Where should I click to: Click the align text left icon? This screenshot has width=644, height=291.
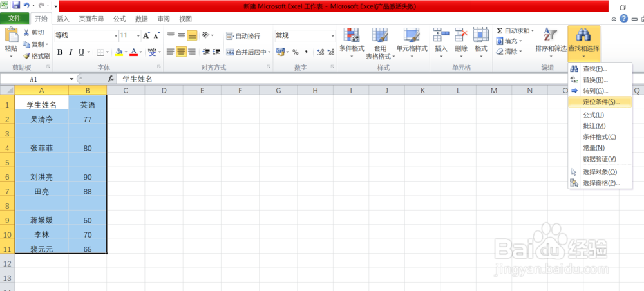[171, 52]
